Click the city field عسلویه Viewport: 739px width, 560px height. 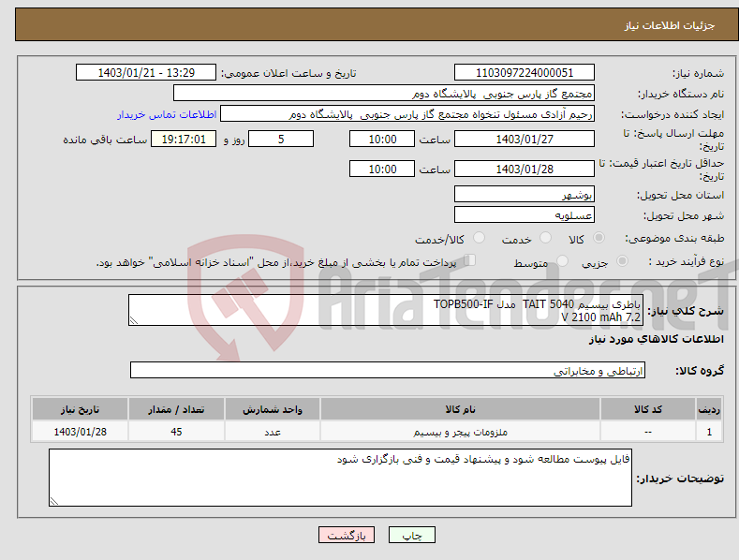525,215
